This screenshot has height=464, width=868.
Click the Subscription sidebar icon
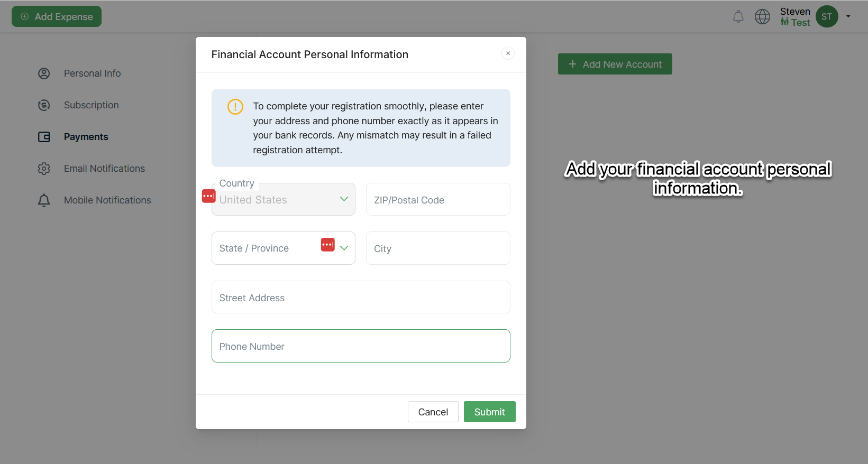coord(44,105)
